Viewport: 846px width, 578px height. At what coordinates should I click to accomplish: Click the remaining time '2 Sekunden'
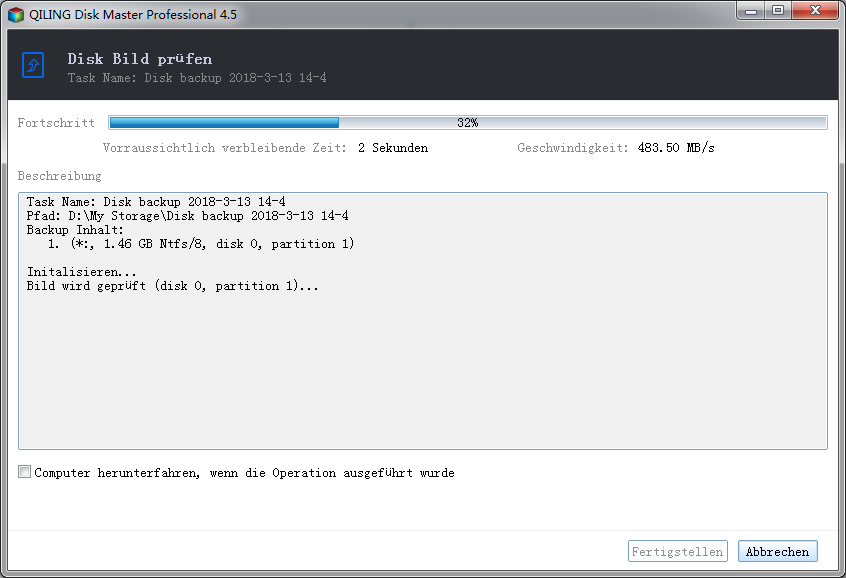(393, 148)
